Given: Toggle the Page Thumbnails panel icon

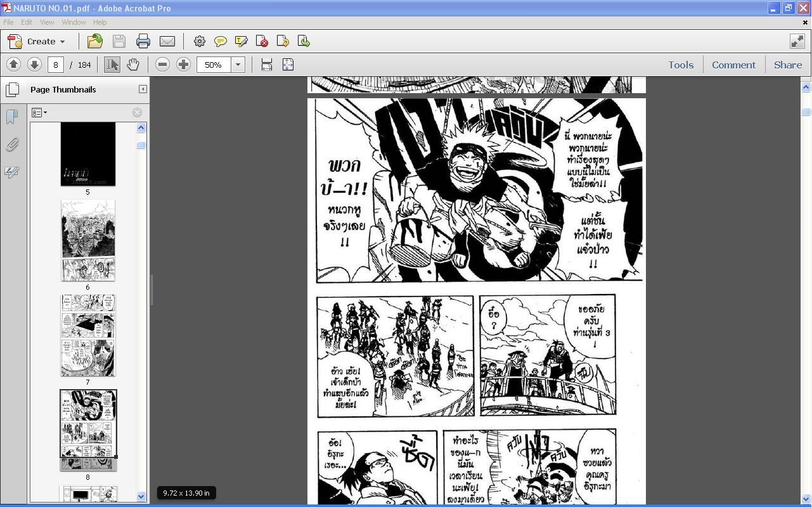Looking at the screenshot, I should point(12,89).
